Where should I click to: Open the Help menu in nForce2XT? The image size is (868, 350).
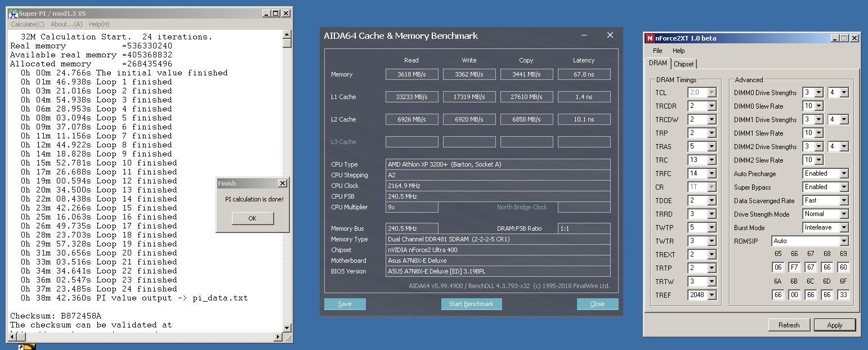click(679, 51)
